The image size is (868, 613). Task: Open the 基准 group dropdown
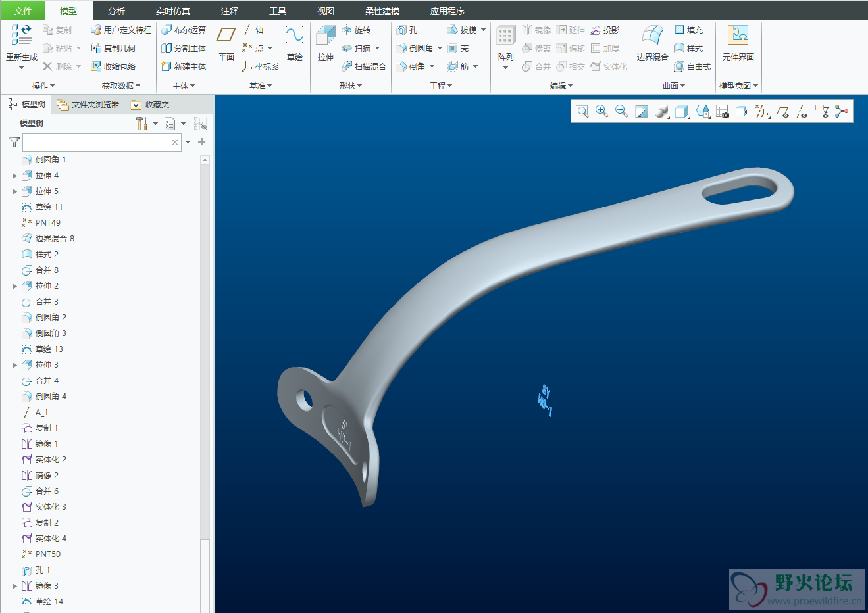point(261,86)
